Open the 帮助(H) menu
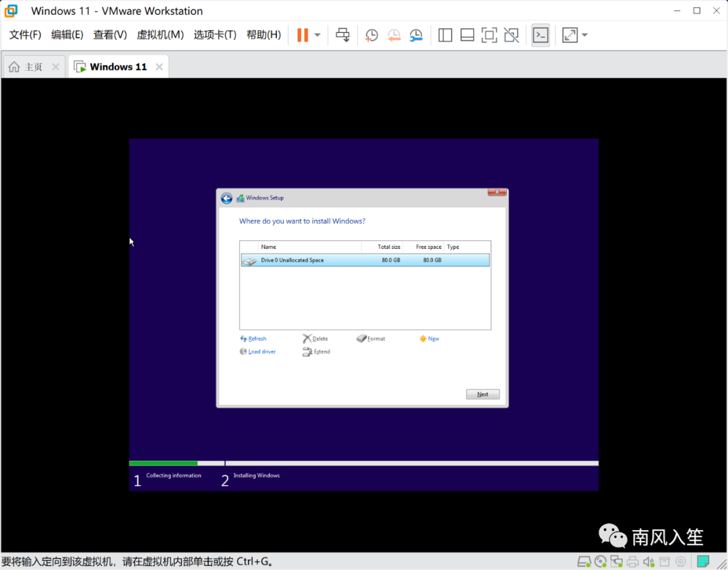The height and width of the screenshot is (570, 728). (264, 35)
